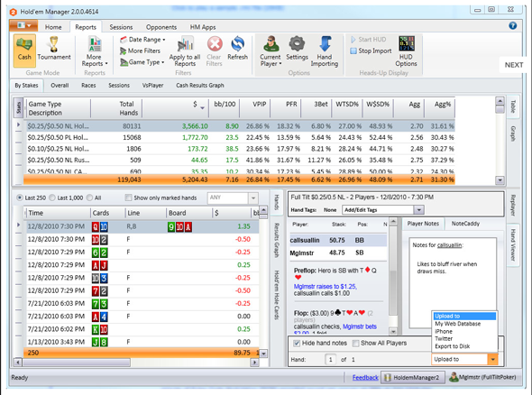Open the help question mark icon

click(x=513, y=25)
